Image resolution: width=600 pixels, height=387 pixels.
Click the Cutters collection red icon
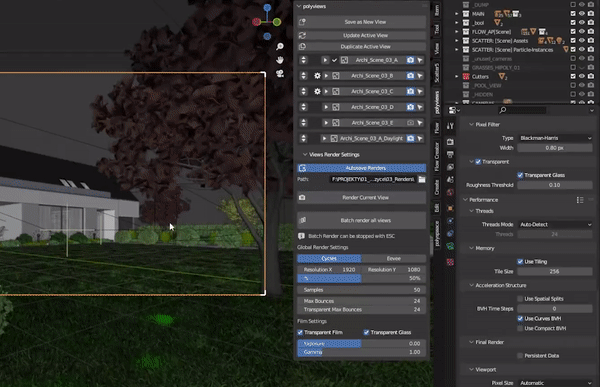tap(466, 77)
